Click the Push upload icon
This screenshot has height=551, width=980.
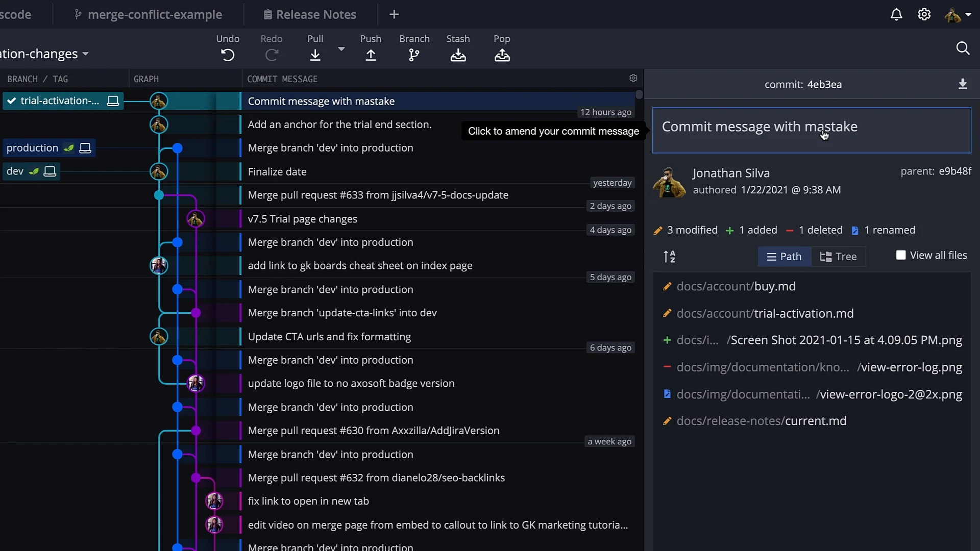click(371, 55)
